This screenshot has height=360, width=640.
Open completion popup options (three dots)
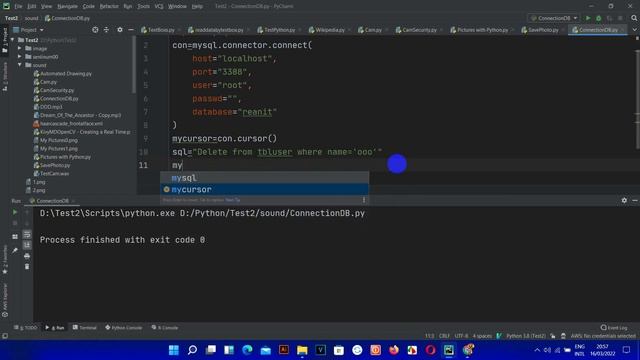click(x=364, y=200)
